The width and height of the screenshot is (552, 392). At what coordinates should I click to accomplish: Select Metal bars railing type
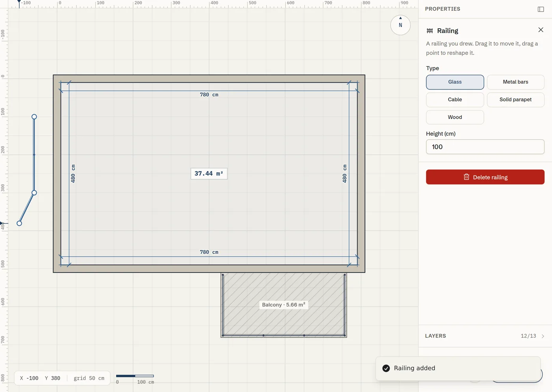(515, 82)
